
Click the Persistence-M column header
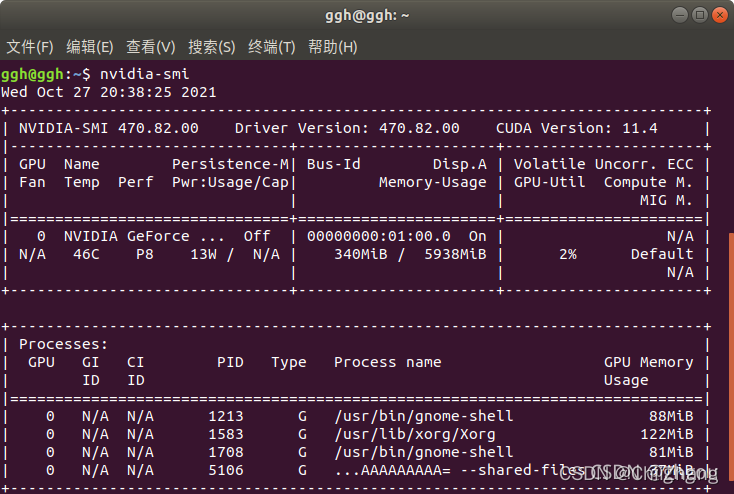230,164
